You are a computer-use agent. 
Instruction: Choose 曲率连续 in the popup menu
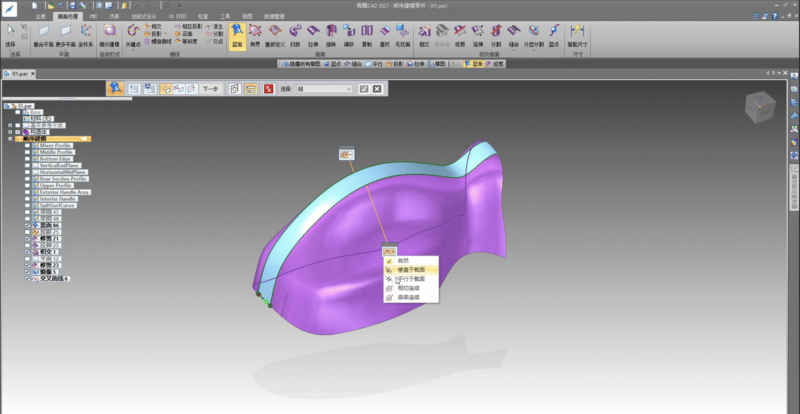point(402,297)
